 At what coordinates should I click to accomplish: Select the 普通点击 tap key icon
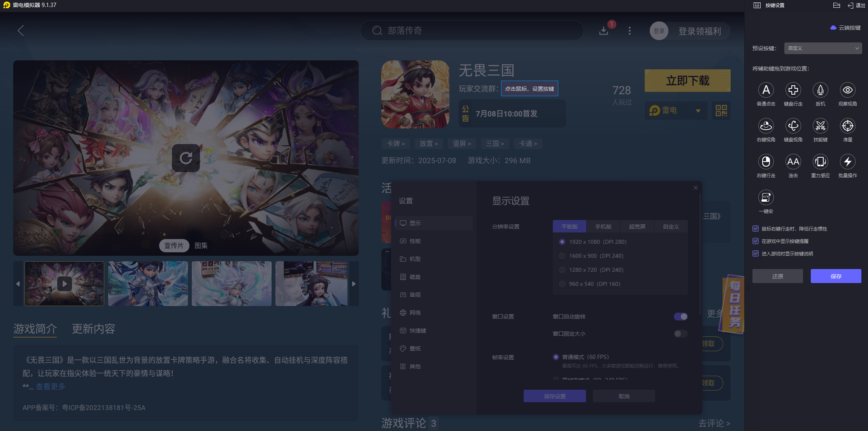766,90
